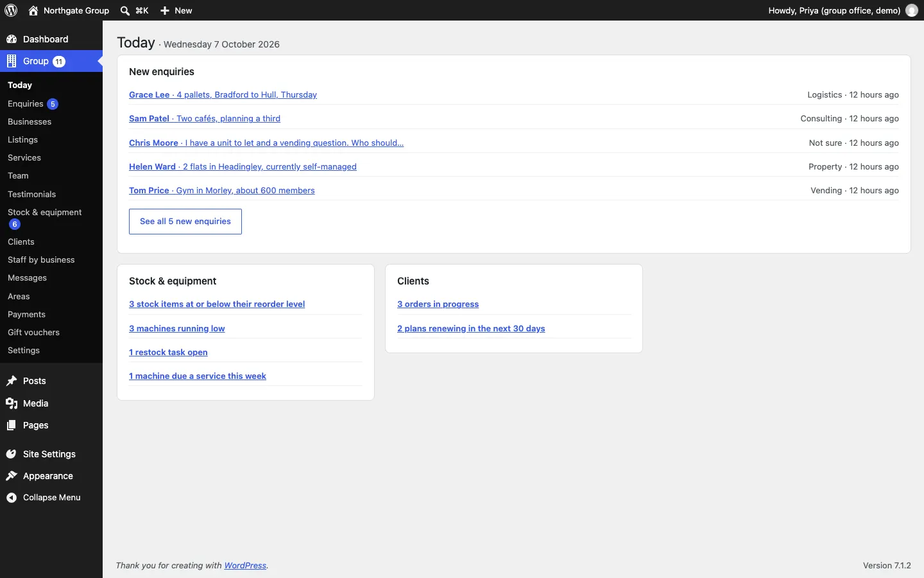The height and width of the screenshot is (578, 924).
Task: Select the Group building icon
Action: point(12,61)
